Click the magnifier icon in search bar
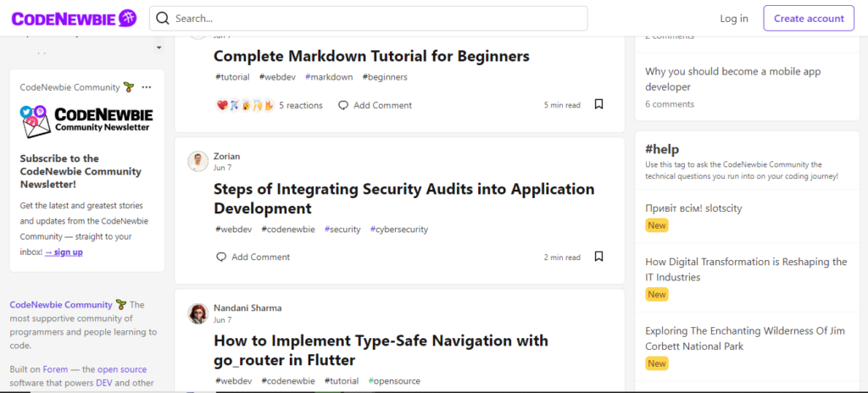 pos(162,19)
